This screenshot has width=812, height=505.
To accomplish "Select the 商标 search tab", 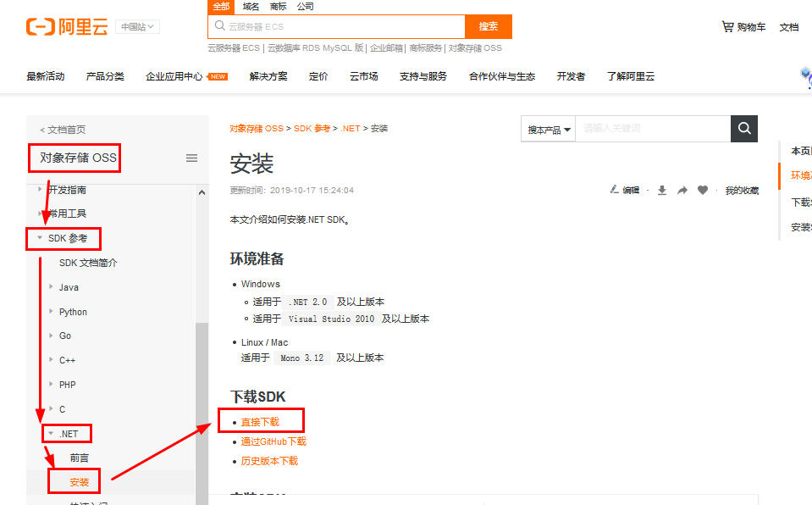I will pyautogui.click(x=278, y=7).
